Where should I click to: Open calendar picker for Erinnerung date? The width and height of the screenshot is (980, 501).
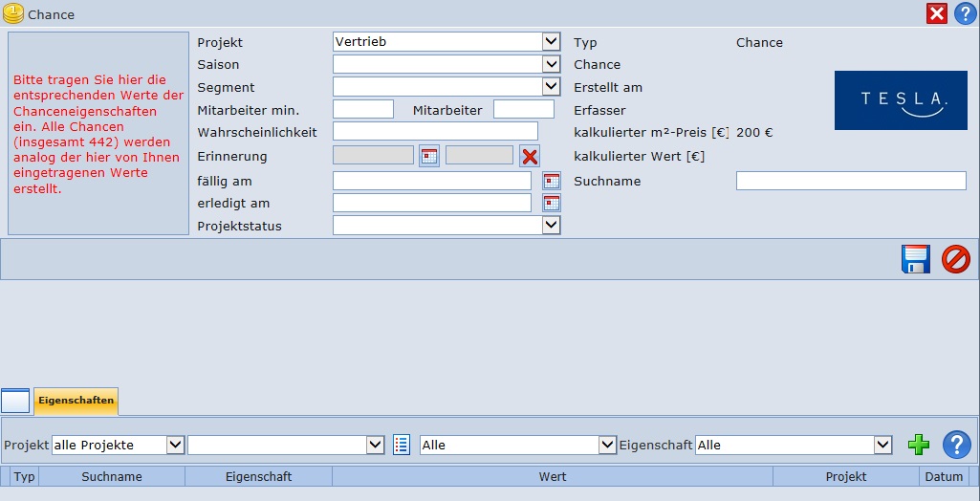pyautogui.click(x=429, y=156)
